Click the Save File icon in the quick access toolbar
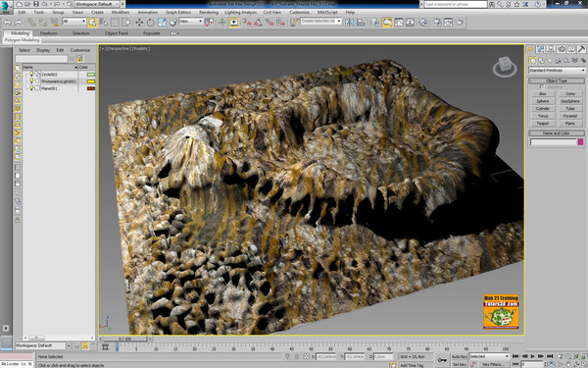The image size is (588, 368). click(36, 4)
